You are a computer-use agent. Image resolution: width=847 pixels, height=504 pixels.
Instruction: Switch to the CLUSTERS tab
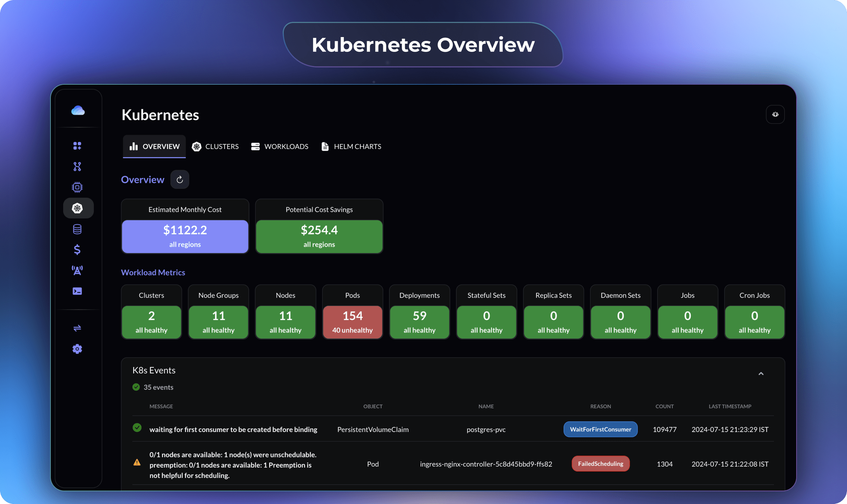(x=216, y=146)
